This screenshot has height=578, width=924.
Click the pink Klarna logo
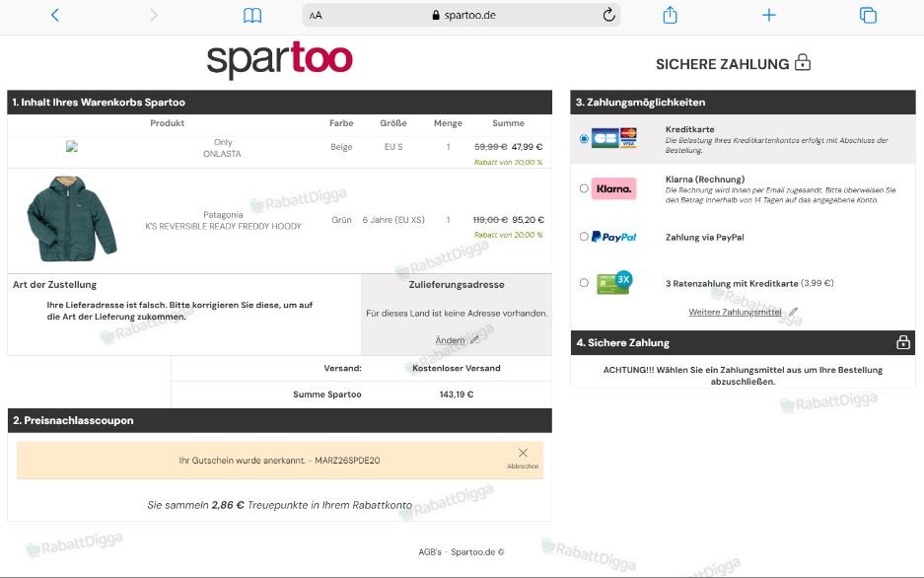click(x=613, y=188)
